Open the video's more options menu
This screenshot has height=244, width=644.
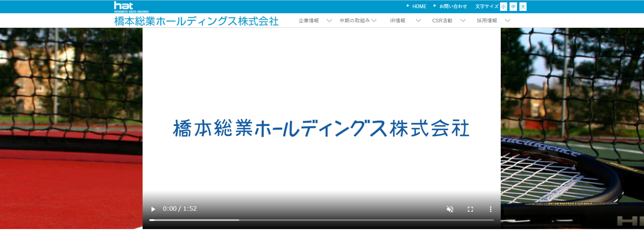click(491, 209)
